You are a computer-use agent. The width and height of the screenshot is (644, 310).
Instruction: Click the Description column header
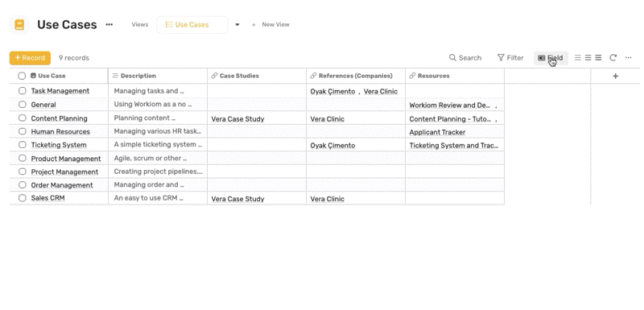158,76
